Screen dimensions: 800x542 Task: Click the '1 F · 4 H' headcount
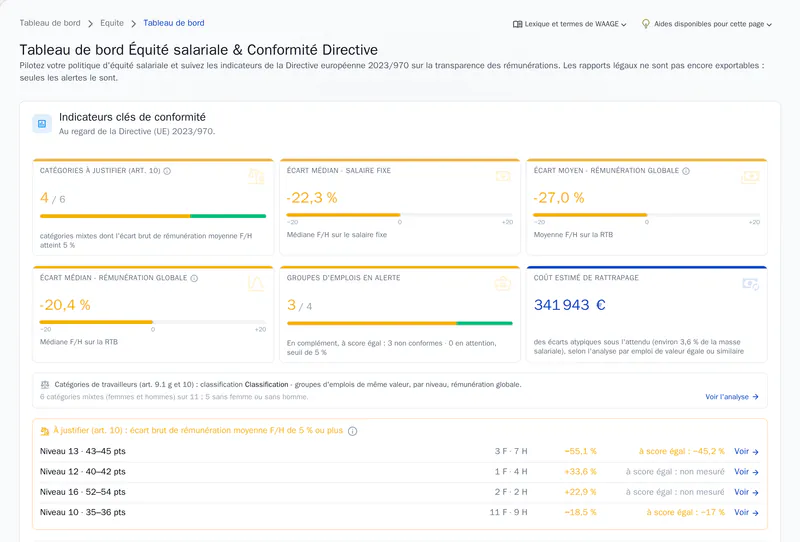(x=511, y=472)
